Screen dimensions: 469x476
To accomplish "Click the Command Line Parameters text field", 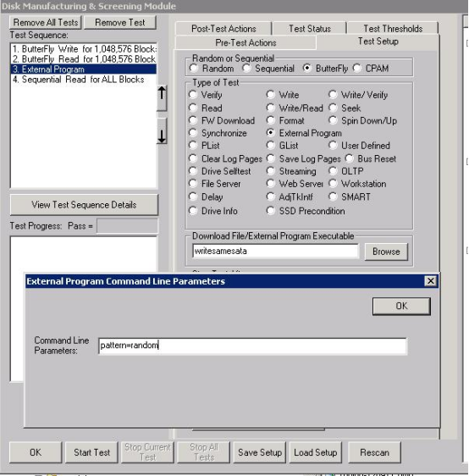I will [x=252, y=346].
